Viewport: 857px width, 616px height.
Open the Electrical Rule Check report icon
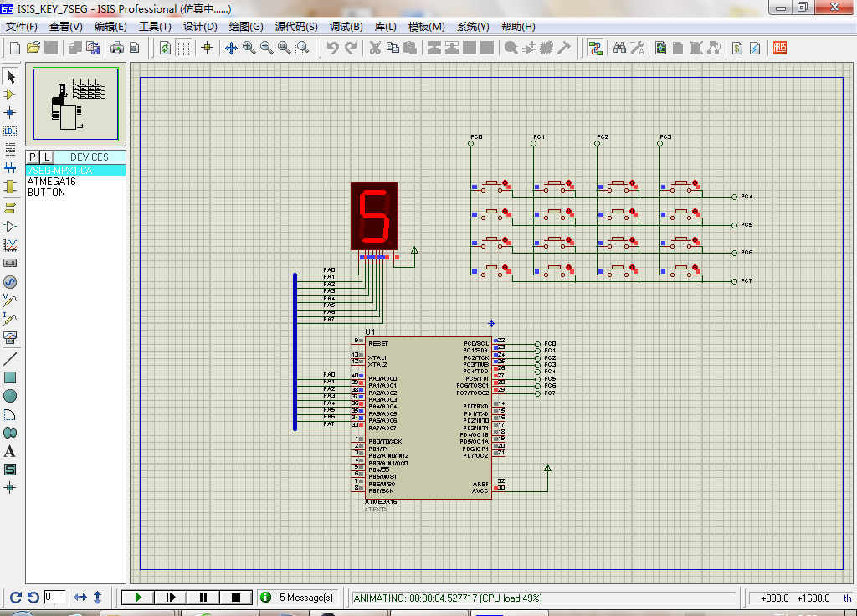pos(755,48)
